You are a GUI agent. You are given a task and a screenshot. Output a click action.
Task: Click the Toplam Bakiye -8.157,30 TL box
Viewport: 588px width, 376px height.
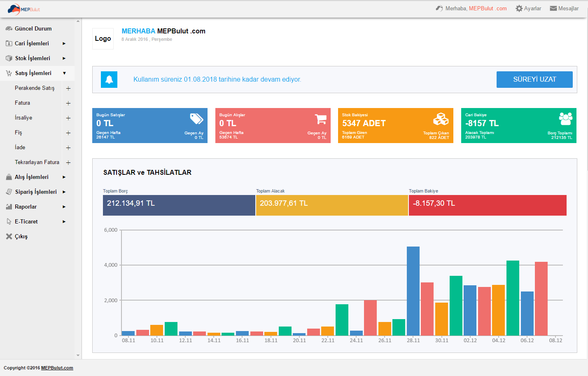pyautogui.click(x=488, y=205)
